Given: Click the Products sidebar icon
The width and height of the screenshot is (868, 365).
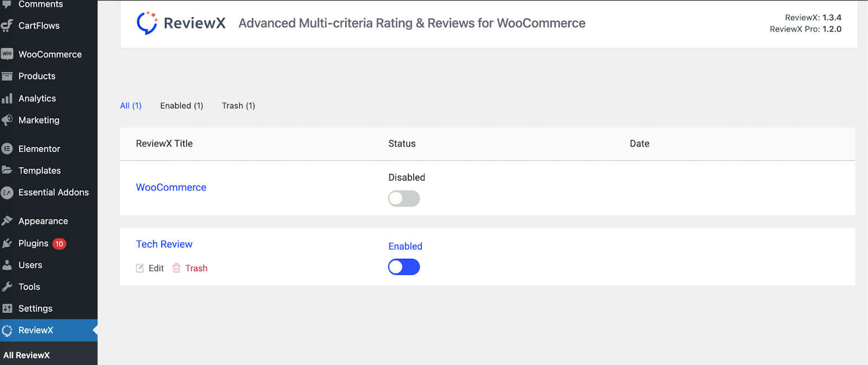Looking at the screenshot, I should (x=7, y=76).
